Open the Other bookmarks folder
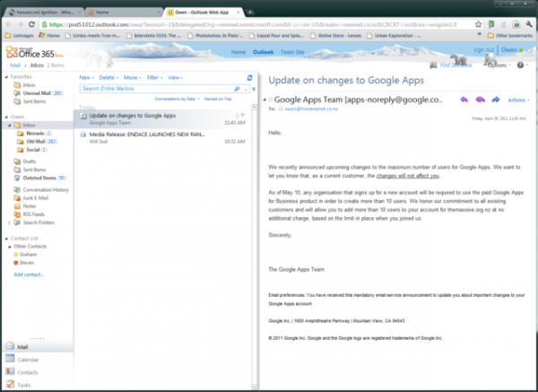538x392 pixels. click(510, 35)
